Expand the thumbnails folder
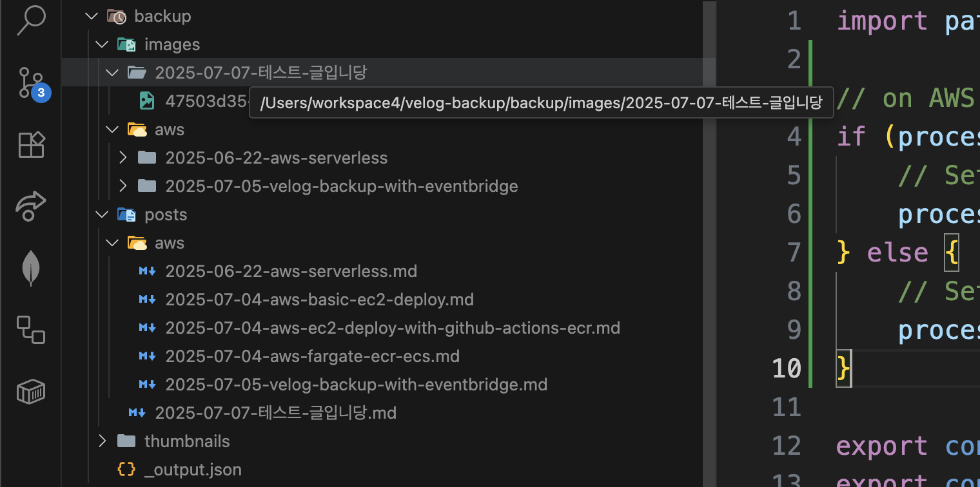980x487 pixels. click(101, 441)
